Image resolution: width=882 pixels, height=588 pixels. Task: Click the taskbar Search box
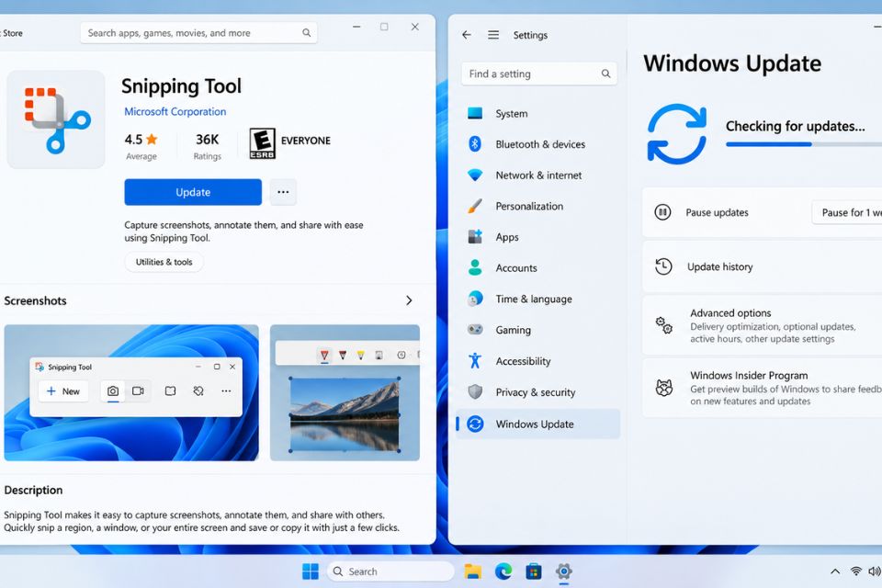(x=390, y=571)
